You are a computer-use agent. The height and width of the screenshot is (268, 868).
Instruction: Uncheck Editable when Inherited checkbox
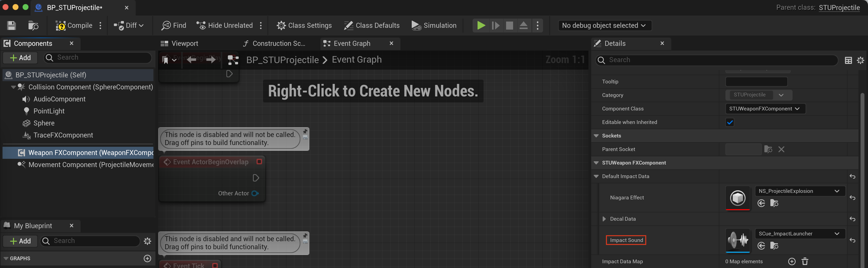730,122
